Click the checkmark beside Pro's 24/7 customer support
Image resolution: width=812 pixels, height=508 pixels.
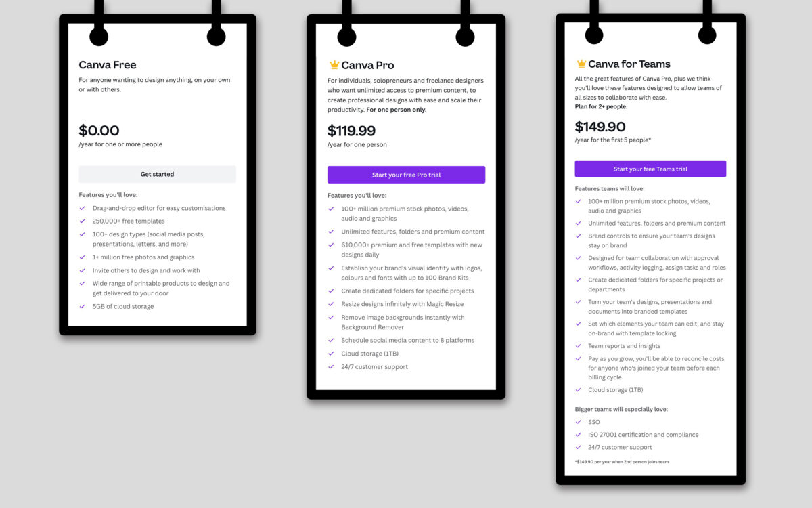[x=331, y=367]
